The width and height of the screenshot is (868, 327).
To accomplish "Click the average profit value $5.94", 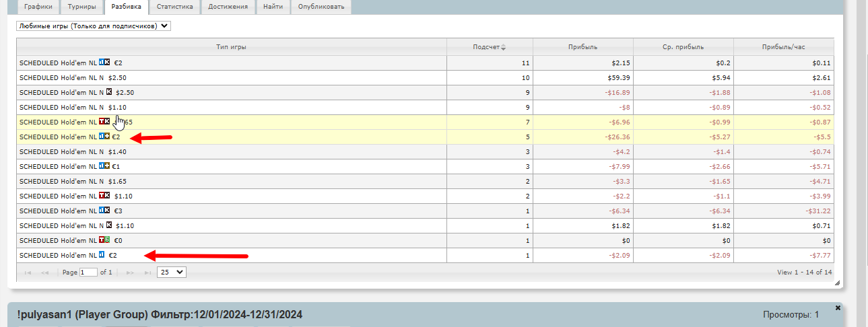I will (721, 77).
